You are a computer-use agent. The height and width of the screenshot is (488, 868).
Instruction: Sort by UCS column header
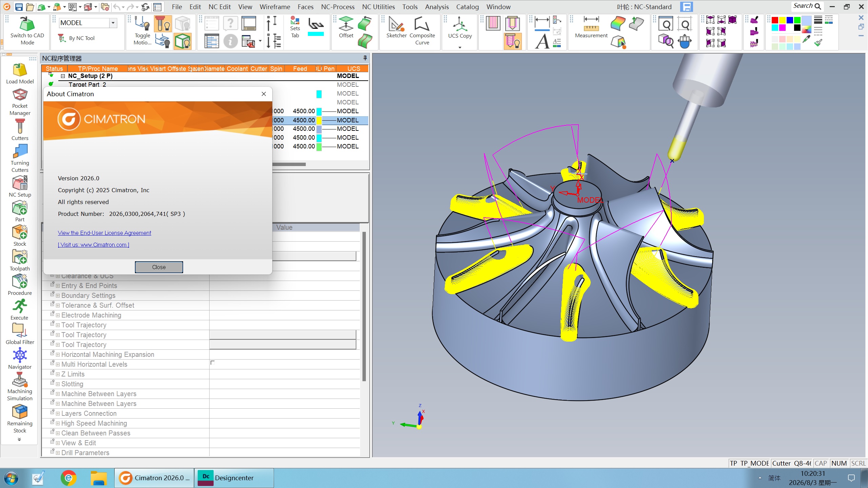[353, 68]
